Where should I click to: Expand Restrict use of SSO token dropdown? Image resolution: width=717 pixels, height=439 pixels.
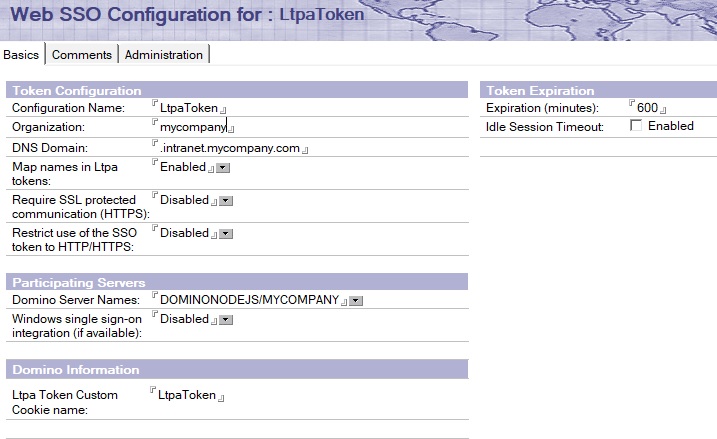[x=226, y=234]
